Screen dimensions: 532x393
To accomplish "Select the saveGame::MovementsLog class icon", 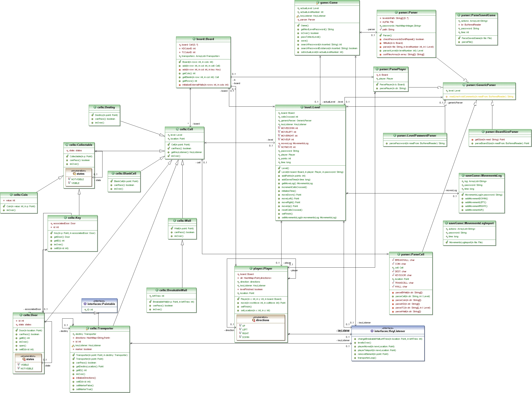I will pos(463,176).
